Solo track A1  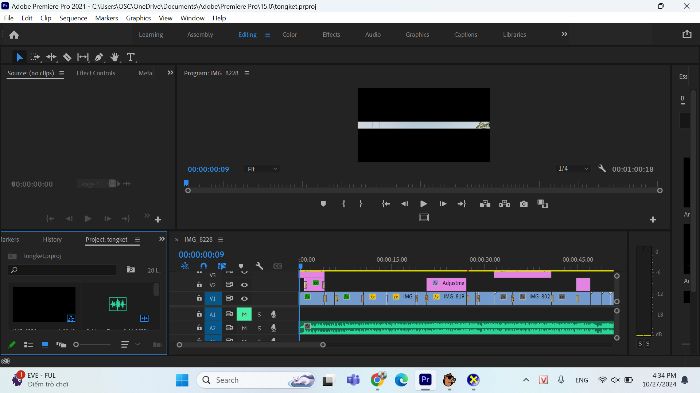(x=259, y=314)
